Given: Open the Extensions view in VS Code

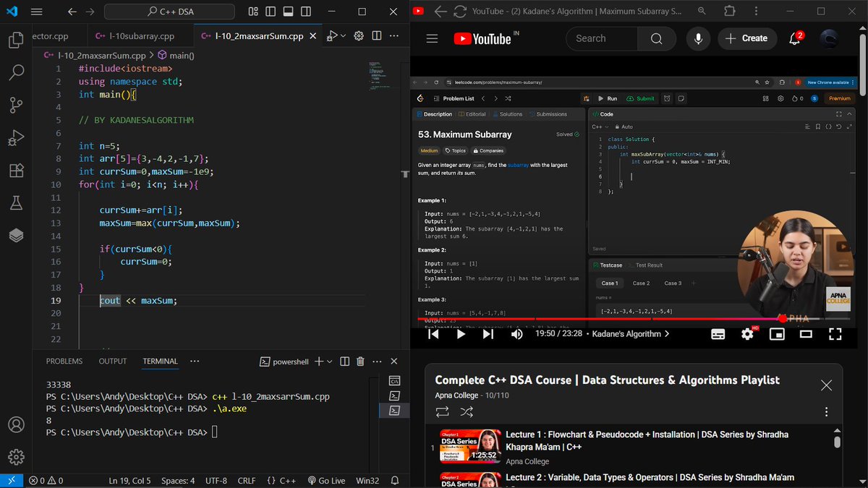Looking at the screenshot, I should pyautogui.click(x=16, y=171).
